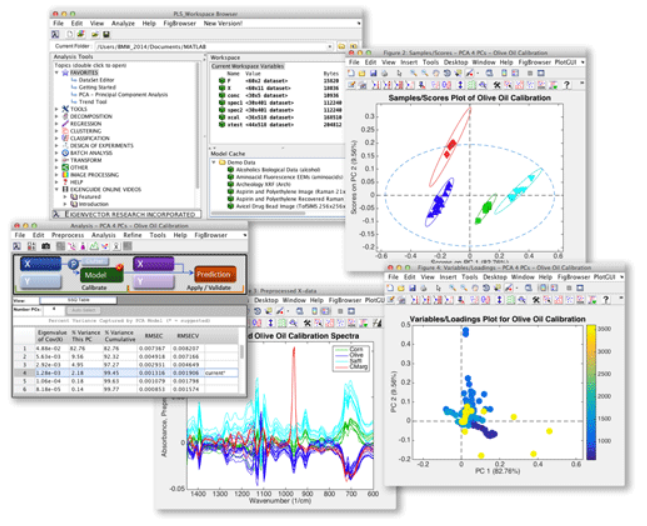
Task: Click the camera snapshot icon in Analysis toolbar
Action: tap(46, 246)
